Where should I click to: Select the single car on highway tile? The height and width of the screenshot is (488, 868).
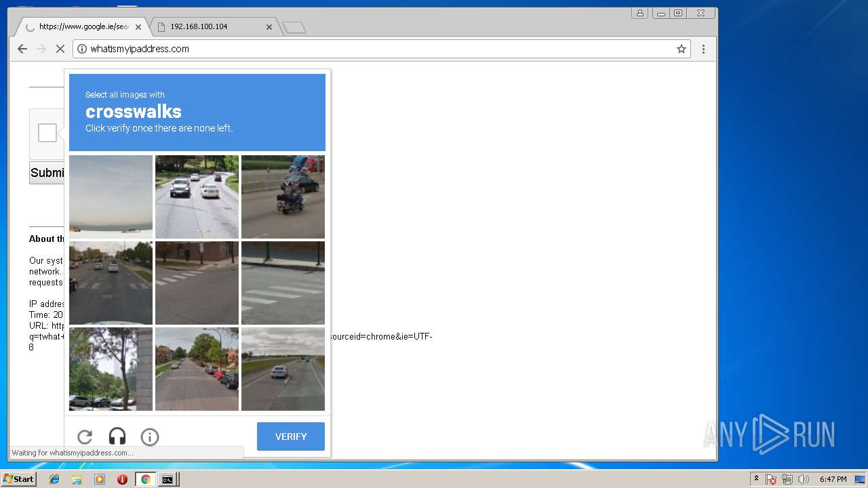(283, 369)
